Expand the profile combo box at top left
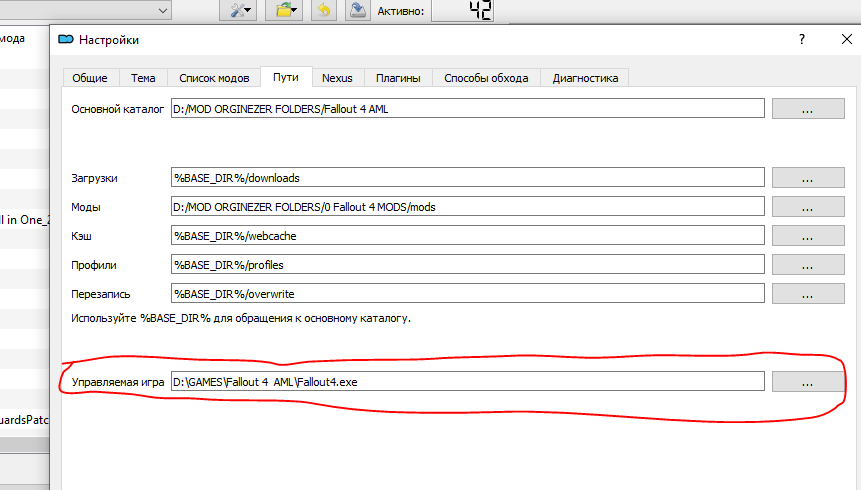The height and width of the screenshot is (490, 861). (x=161, y=9)
